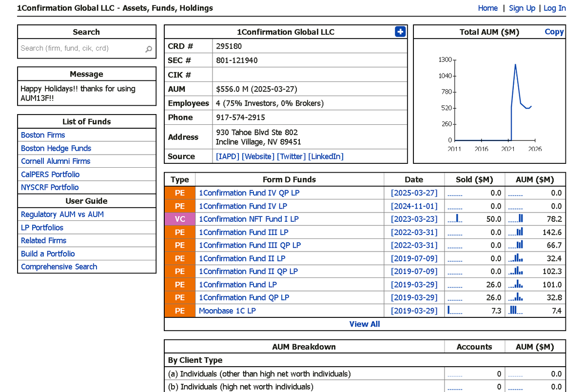Open the Total AUM line chart
The image size is (585, 392).
(489, 101)
